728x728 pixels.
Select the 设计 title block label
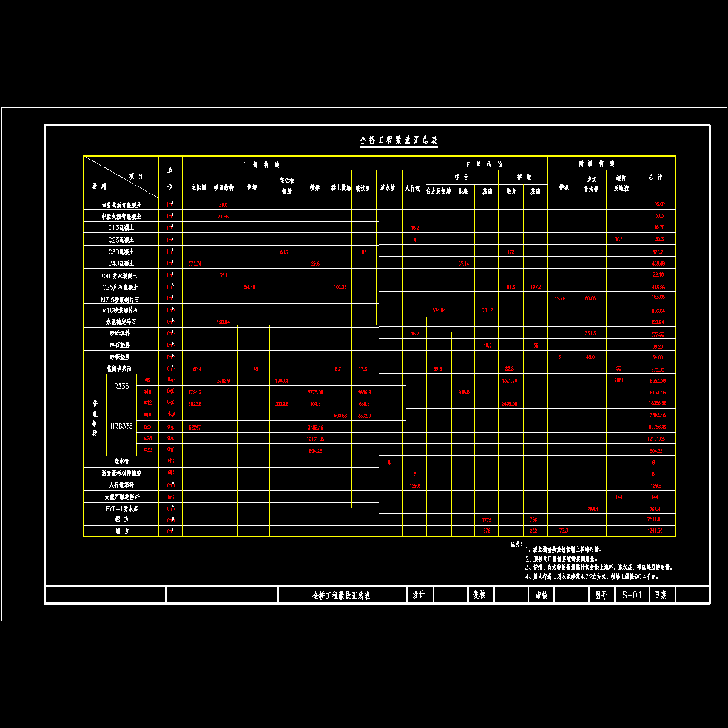(x=419, y=595)
